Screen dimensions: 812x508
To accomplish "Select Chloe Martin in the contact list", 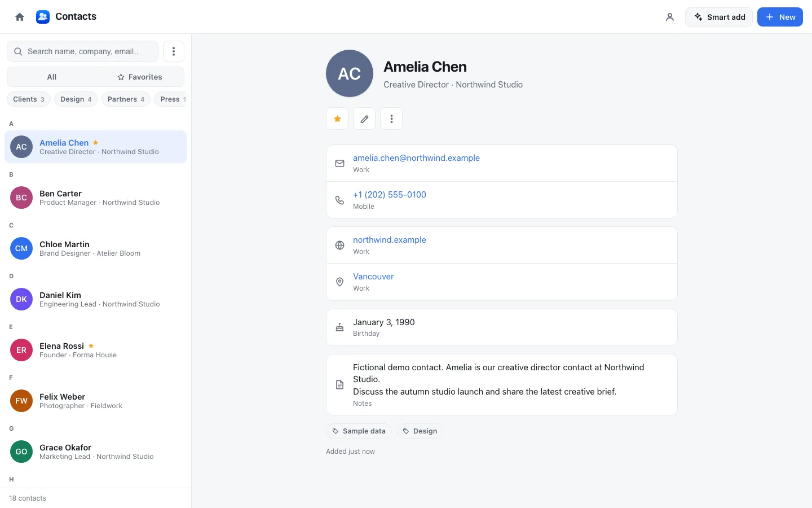I will point(95,248).
